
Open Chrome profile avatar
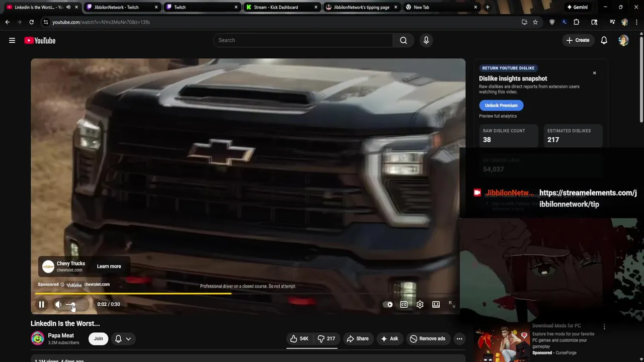624,22
